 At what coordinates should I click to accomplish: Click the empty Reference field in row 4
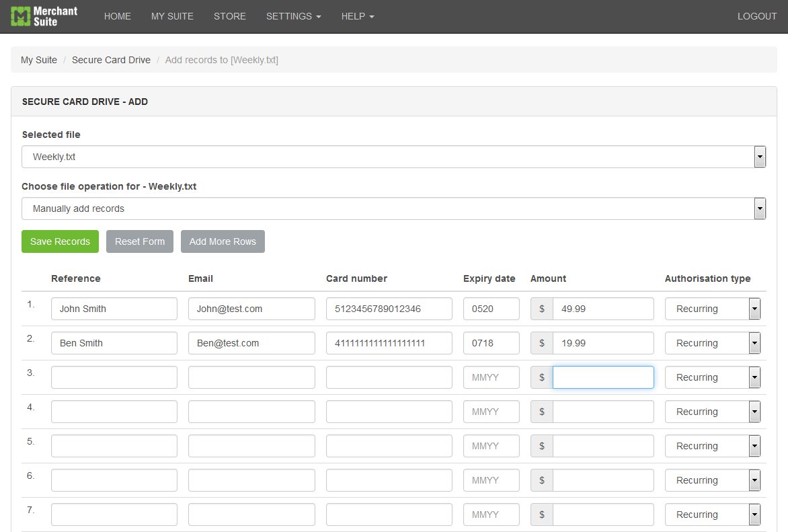114,412
